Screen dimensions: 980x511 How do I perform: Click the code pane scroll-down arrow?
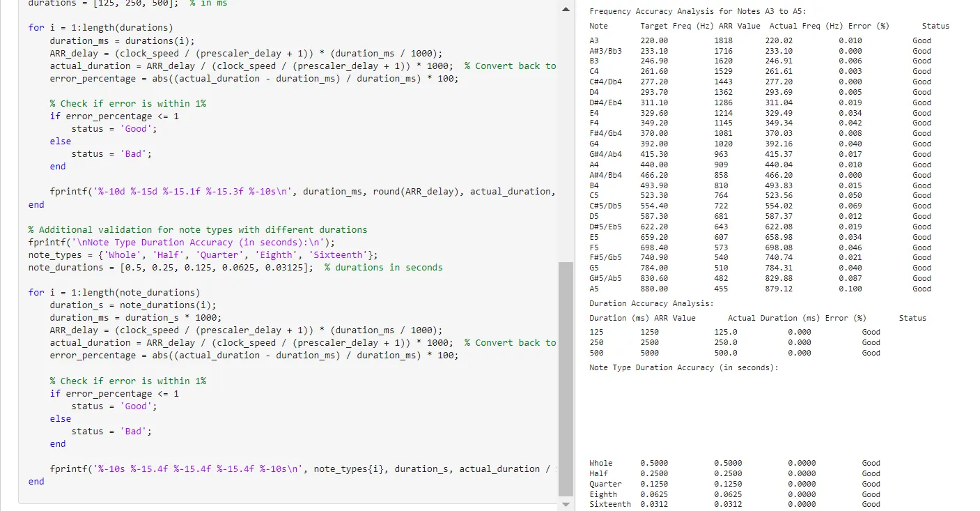[x=566, y=503]
